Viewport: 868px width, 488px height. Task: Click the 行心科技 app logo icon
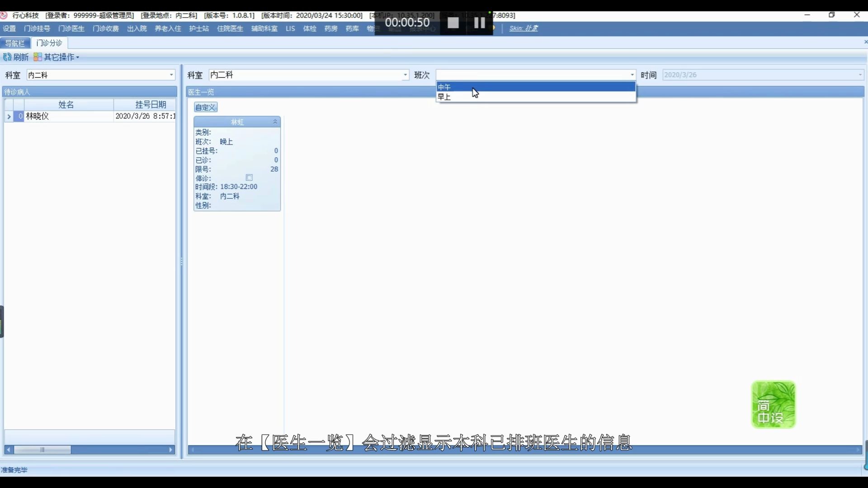click(4, 15)
